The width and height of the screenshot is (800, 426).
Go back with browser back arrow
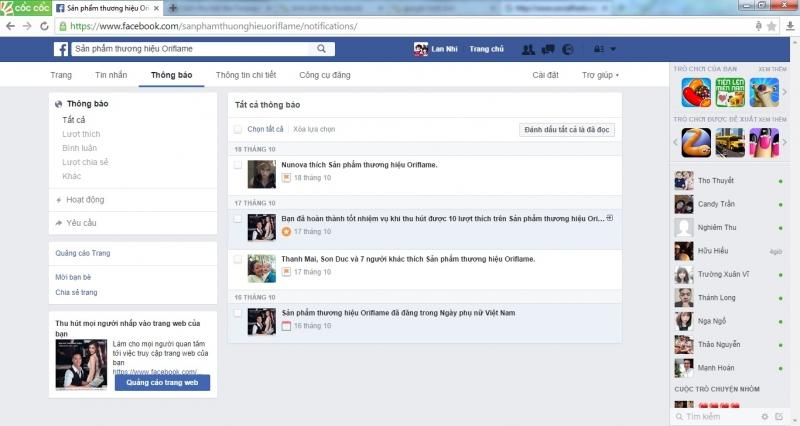coord(10,26)
